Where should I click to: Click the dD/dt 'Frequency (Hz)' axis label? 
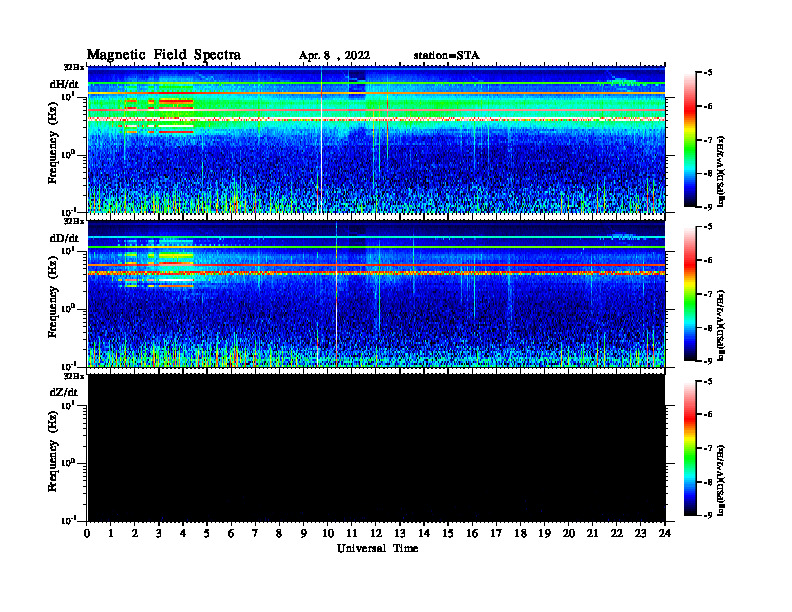click(x=53, y=297)
